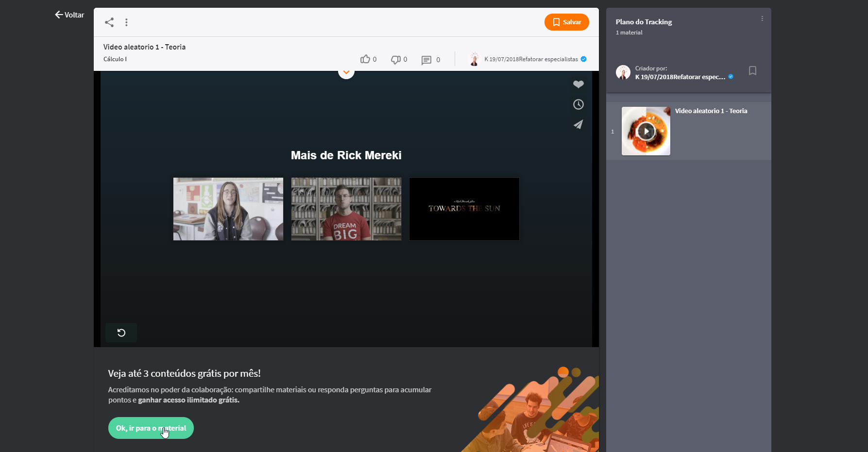This screenshot has height=452, width=868.
Task: Replay the video with the replay button
Action: [x=121, y=333]
